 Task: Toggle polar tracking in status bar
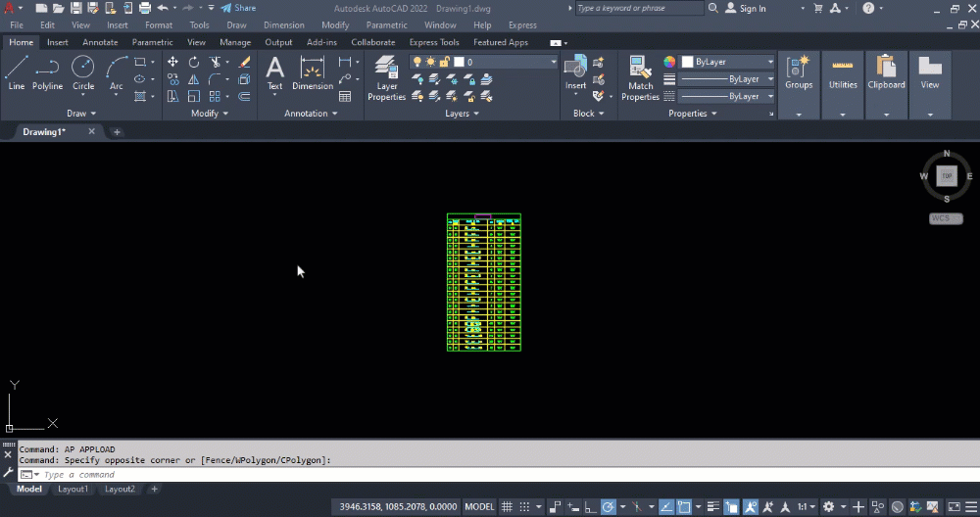point(608,507)
